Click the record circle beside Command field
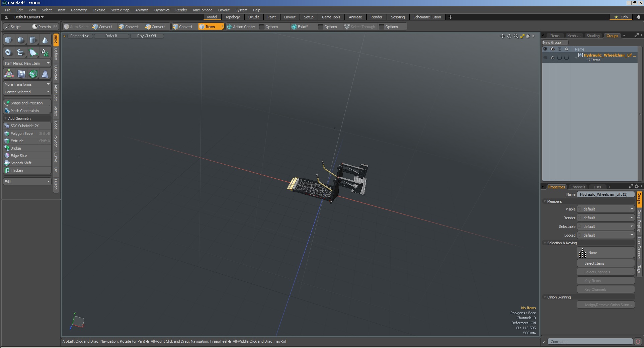 [638, 342]
